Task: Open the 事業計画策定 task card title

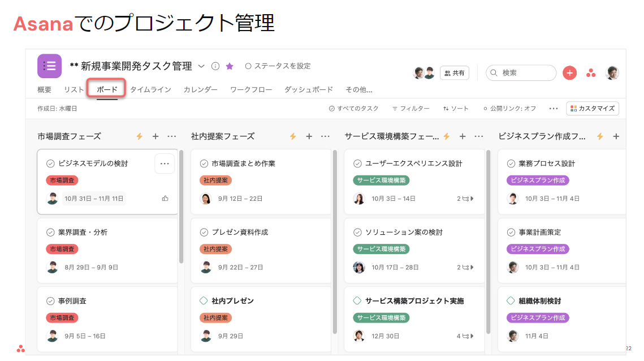Action: pyautogui.click(x=539, y=233)
